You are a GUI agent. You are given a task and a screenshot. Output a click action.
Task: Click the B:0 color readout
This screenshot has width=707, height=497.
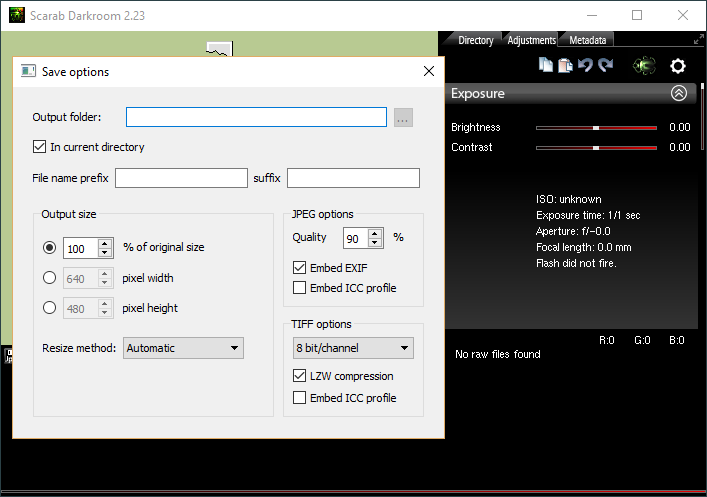coord(676,340)
